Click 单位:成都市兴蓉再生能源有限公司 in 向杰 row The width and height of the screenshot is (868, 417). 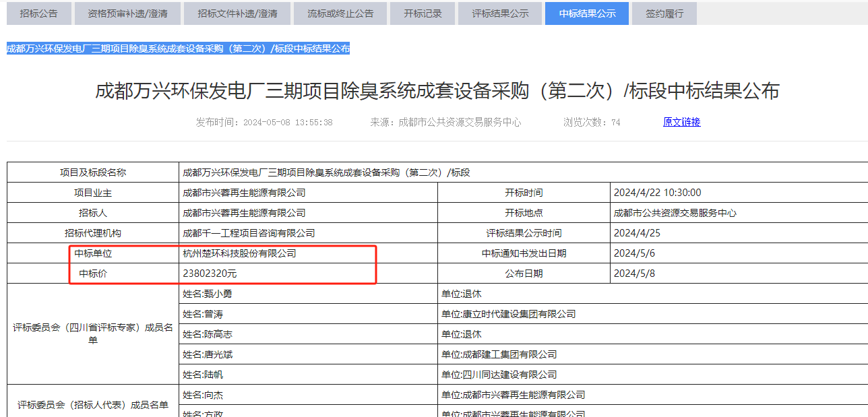[652, 395]
